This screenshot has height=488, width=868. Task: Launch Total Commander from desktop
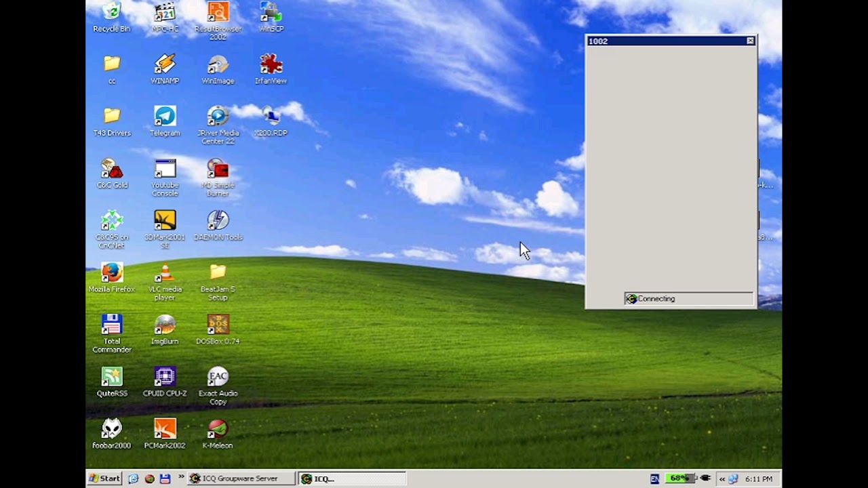tap(112, 334)
